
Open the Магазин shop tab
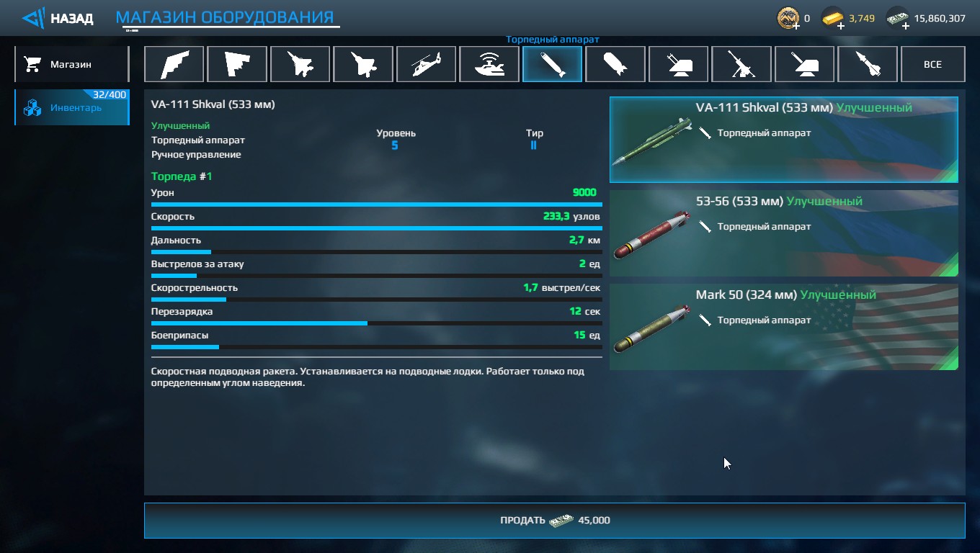(x=71, y=64)
